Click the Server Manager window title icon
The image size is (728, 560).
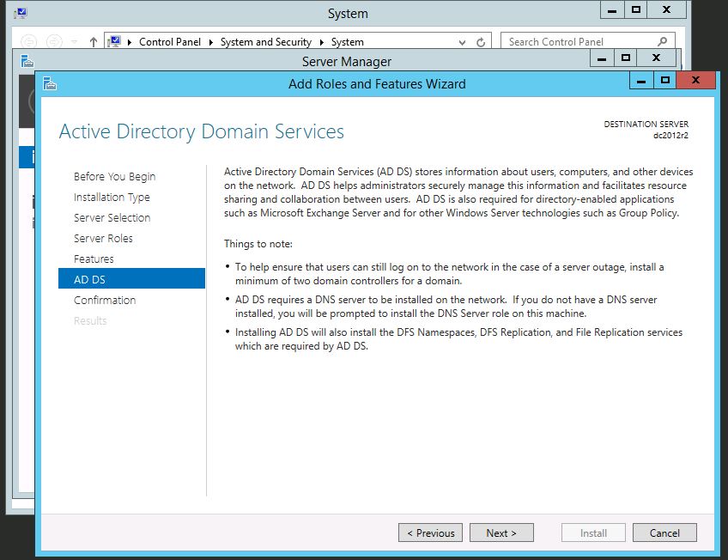coord(27,61)
